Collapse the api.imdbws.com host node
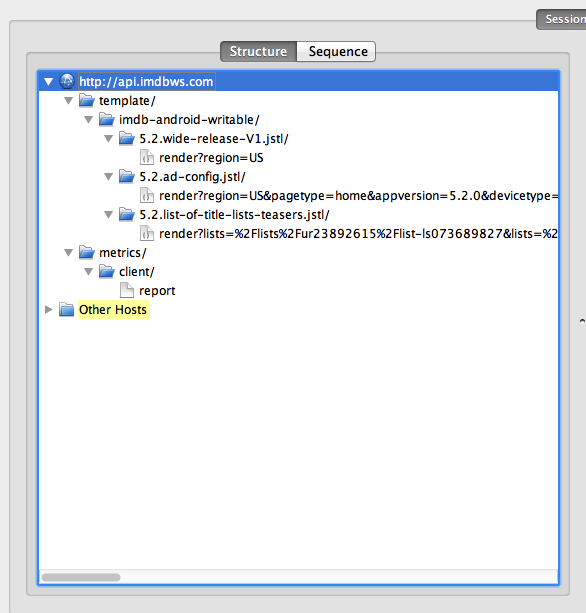This screenshot has height=613, width=586. coord(48,82)
